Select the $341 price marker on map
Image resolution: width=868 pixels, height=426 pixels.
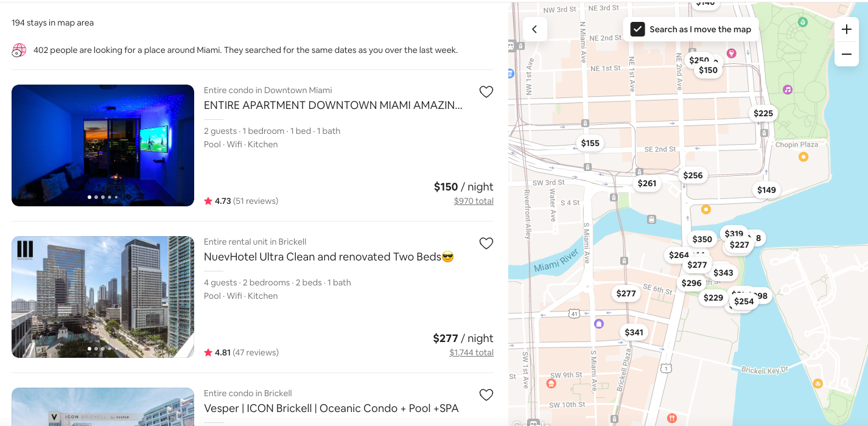[634, 332]
